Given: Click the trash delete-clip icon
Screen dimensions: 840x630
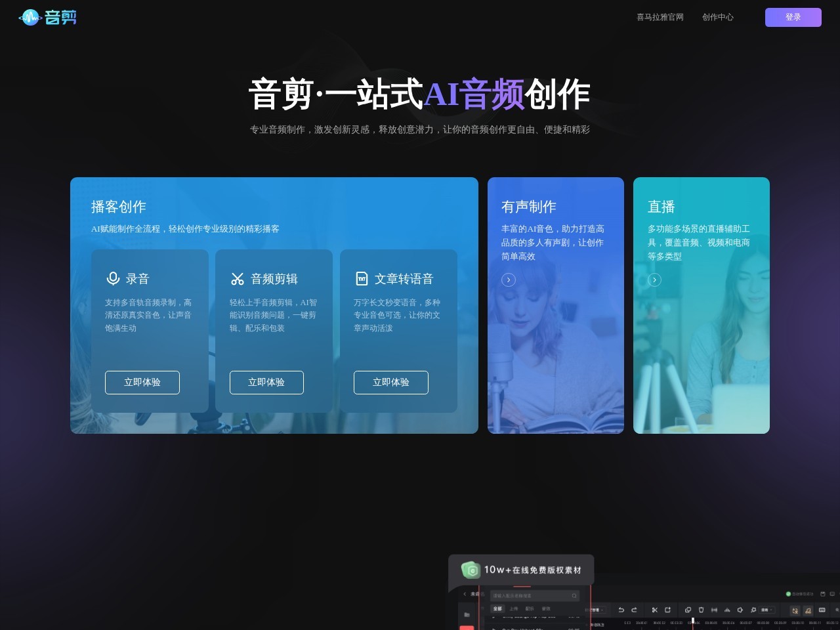Looking at the screenshot, I should click(701, 610).
